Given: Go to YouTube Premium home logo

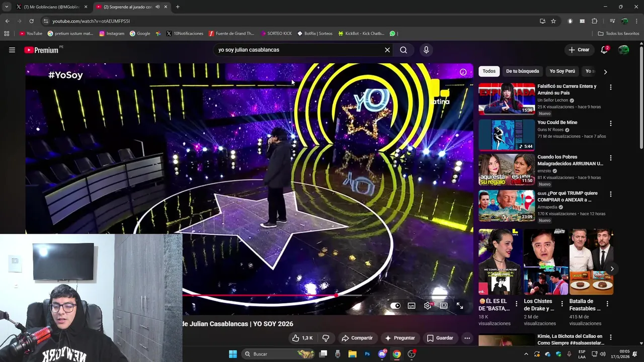Looking at the screenshot, I should pos(41,50).
